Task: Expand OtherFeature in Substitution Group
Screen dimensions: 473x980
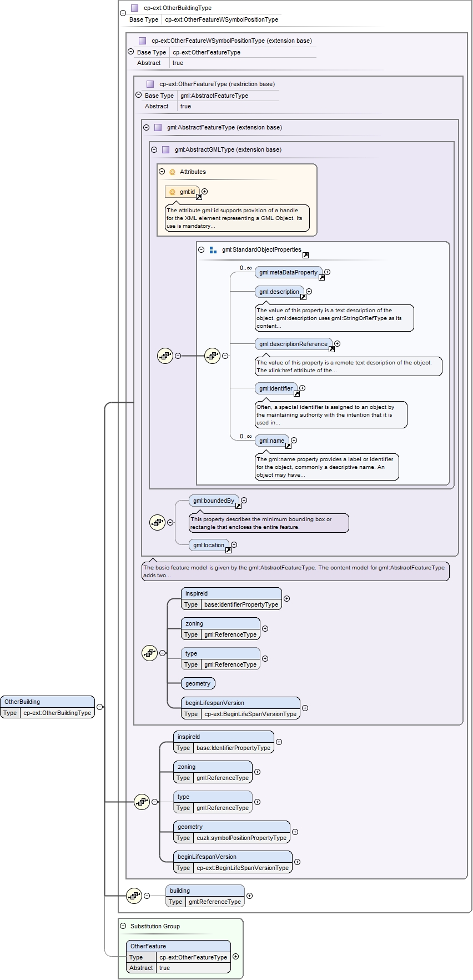Action: 235,956
